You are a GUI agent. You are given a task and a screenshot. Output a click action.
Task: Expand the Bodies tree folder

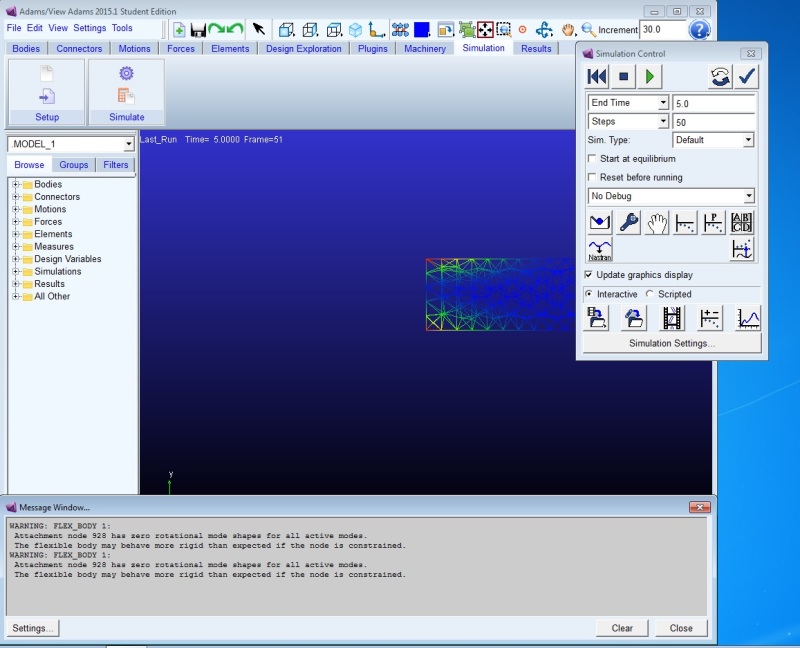(x=15, y=184)
